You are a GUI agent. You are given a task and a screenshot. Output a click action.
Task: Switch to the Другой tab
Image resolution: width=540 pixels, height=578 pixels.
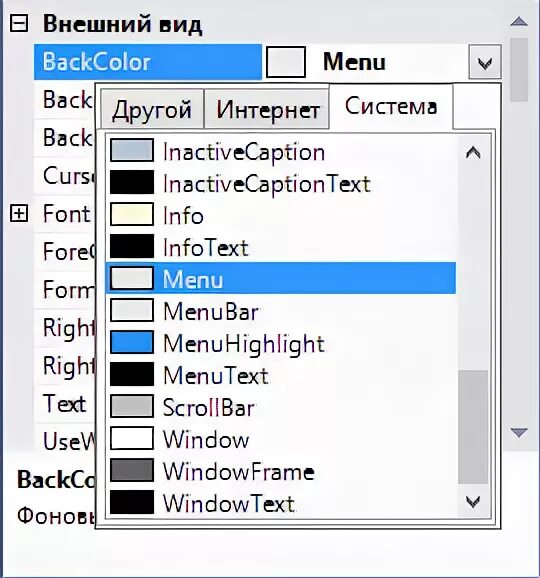click(152, 109)
